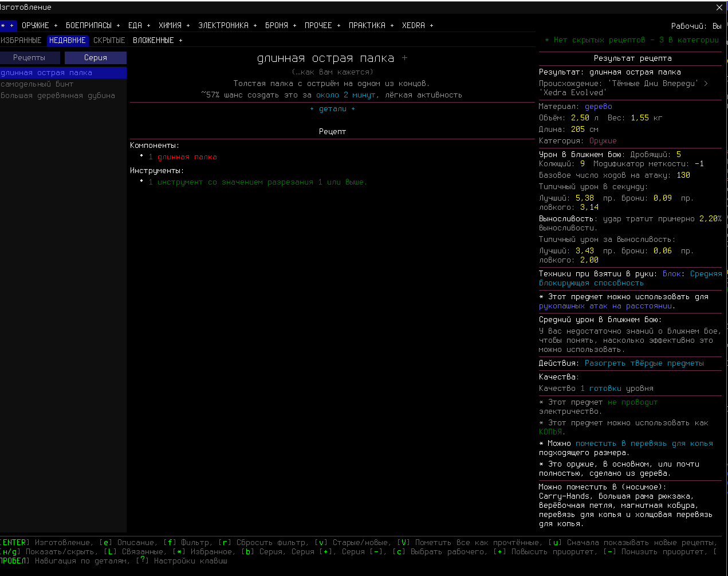Select the asterisk all-recipes tab
This screenshot has height=576, width=728.
pos(8,25)
